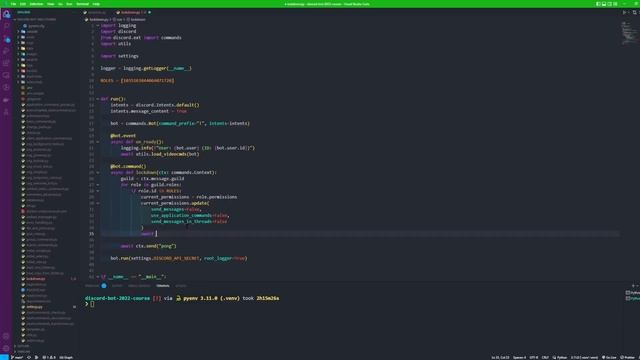
Task: Switch to the inactive left editor tab
Action: click(96, 13)
